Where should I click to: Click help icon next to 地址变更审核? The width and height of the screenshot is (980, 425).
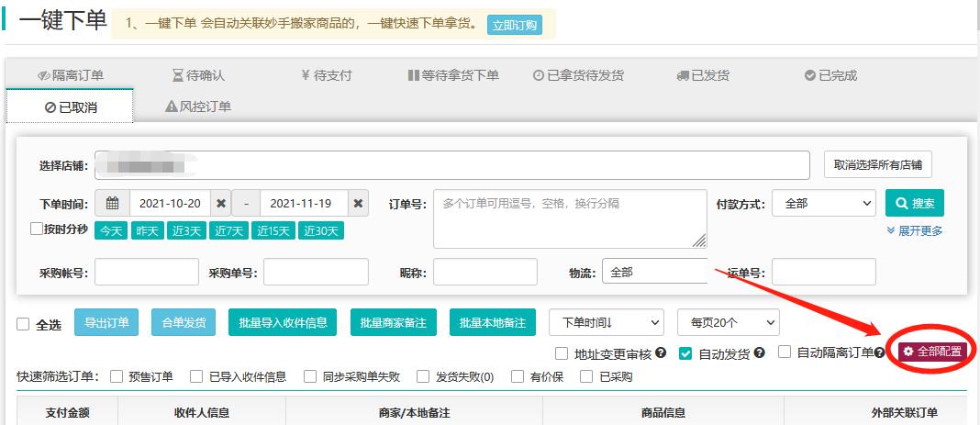pos(660,353)
